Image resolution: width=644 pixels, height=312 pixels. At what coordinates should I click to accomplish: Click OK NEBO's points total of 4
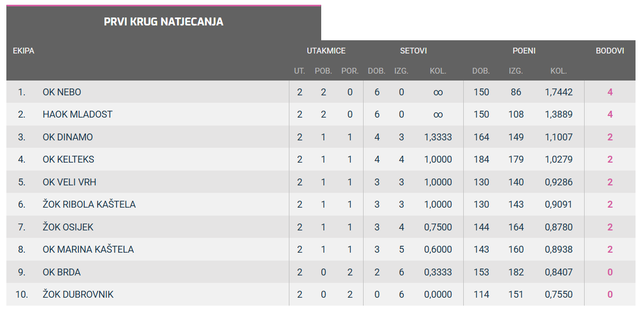[610, 92]
